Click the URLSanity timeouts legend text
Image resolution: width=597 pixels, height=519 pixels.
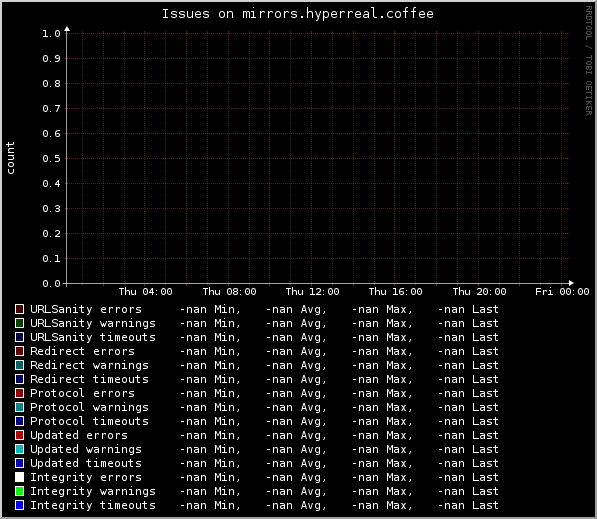(x=93, y=337)
